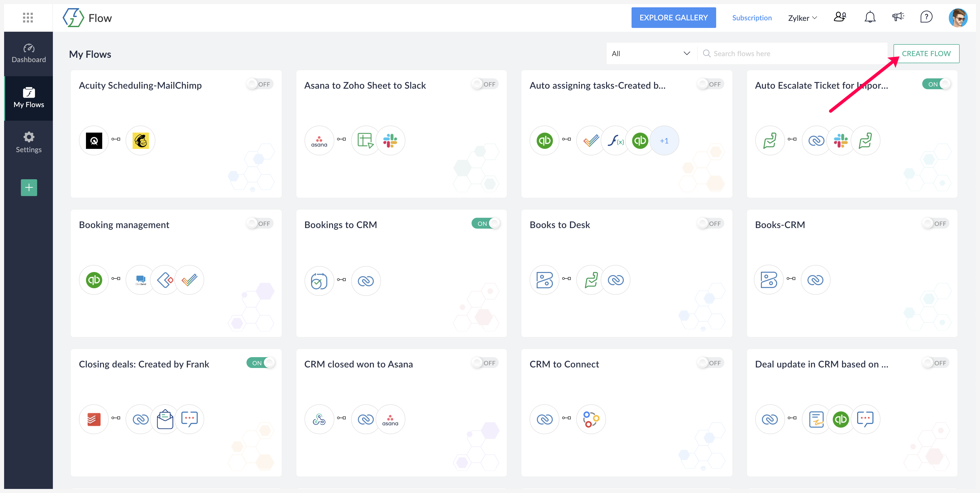Open the apps grid launcher icon
The height and width of the screenshot is (493, 980).
(28, 18)
